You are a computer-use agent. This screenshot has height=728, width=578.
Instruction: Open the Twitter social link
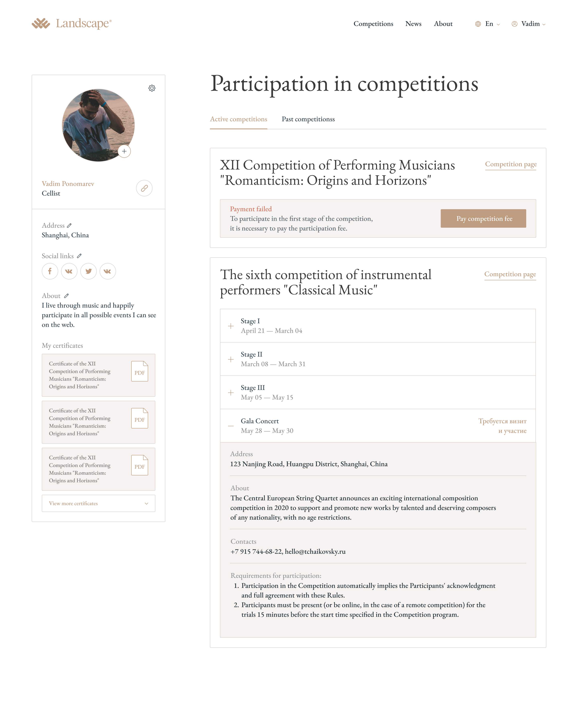pyautogui.click(x=89, y=271)
